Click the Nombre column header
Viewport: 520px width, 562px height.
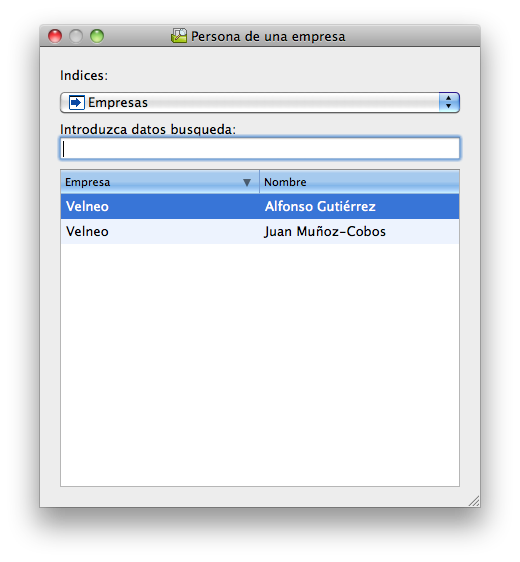pos(359,182)
